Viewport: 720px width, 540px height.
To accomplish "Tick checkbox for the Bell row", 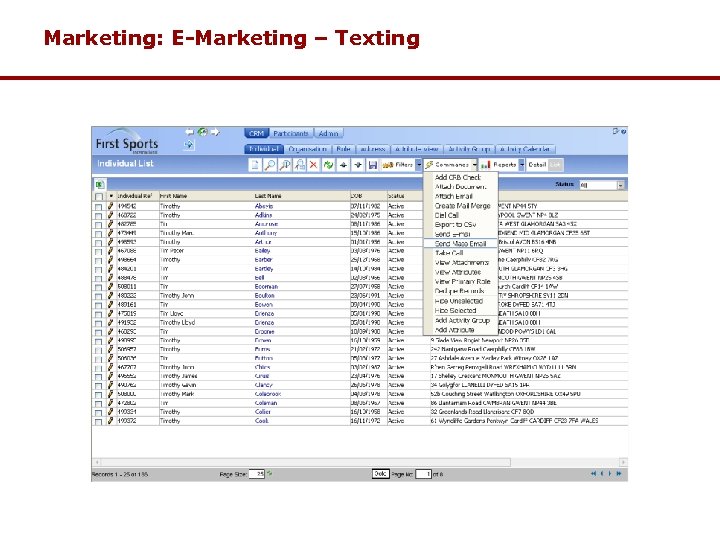I will click(x=98, y=278).
